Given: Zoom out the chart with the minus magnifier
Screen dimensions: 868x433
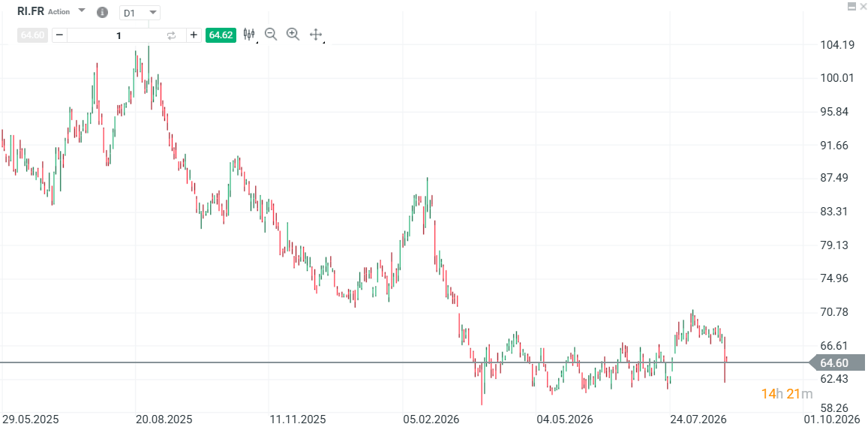Looking at the screenshot, I should [271, 35].
